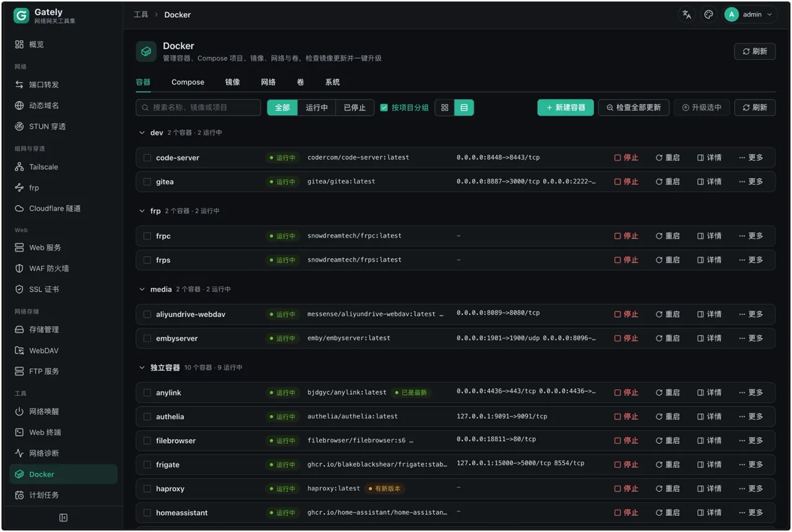Open 详情 for filebrowser
This screenshot has width=792, height=532.
pyautogui.click(x=709, y=441)
